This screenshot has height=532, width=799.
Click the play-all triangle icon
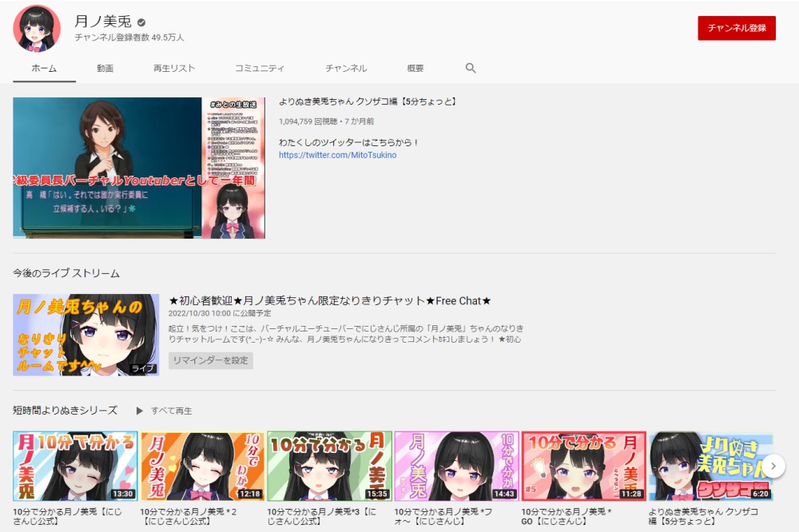point(139,411)
